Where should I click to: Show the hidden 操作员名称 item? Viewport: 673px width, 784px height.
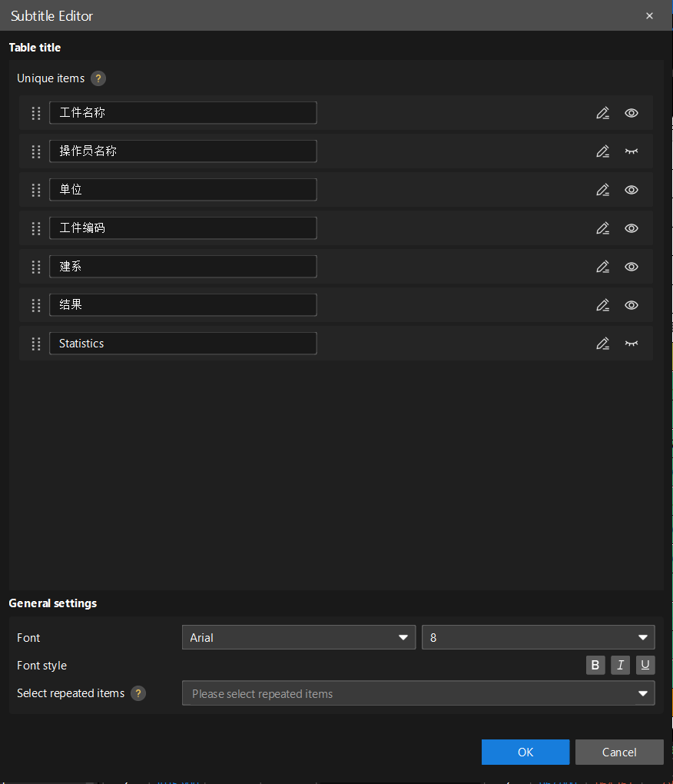(x=631, y=151)
